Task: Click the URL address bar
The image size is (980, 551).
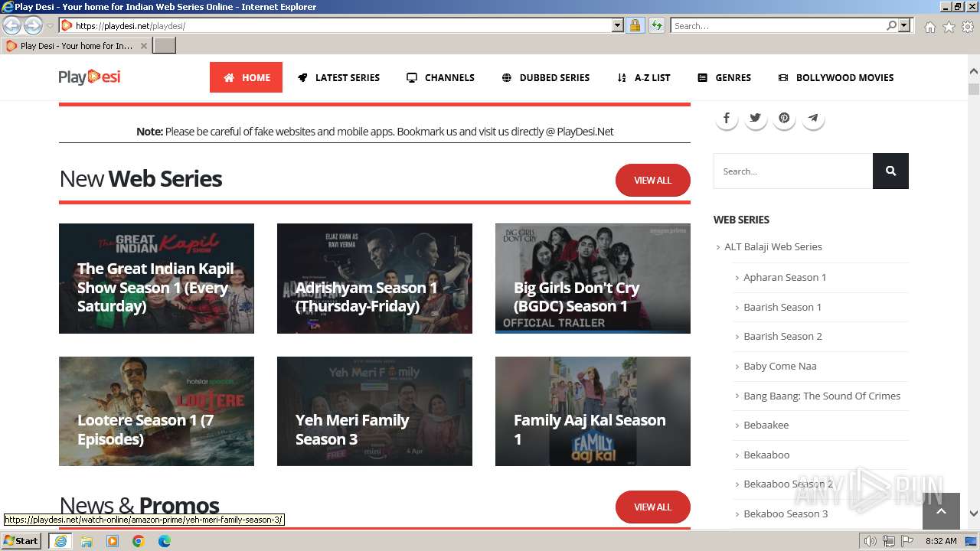Action: [x=342, y=26]
